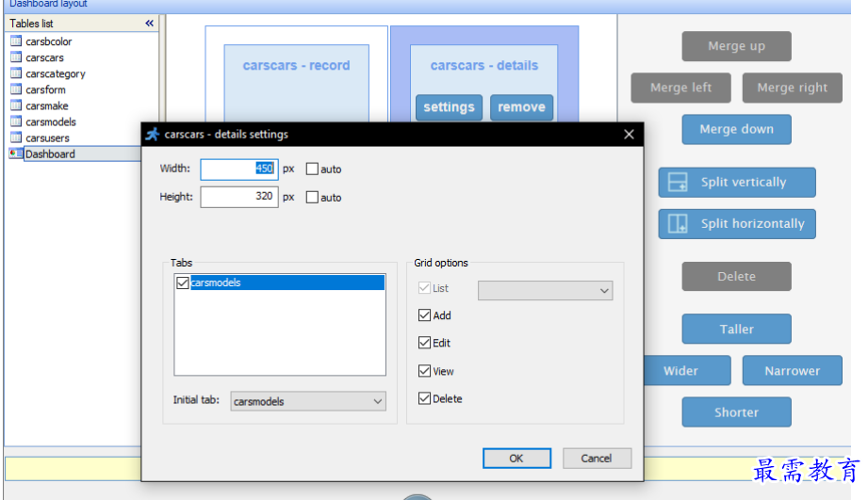The width and height of the screenshot is (868, 500).
Task: Make the cell Wider
Action: click(x=687, y=371)
